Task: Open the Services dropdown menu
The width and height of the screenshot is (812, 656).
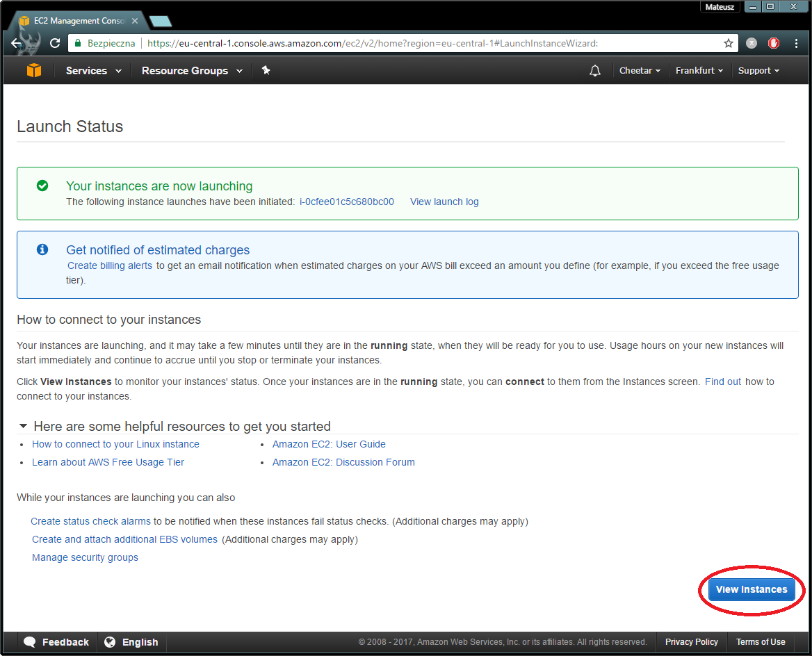Action: pos(93,71)
